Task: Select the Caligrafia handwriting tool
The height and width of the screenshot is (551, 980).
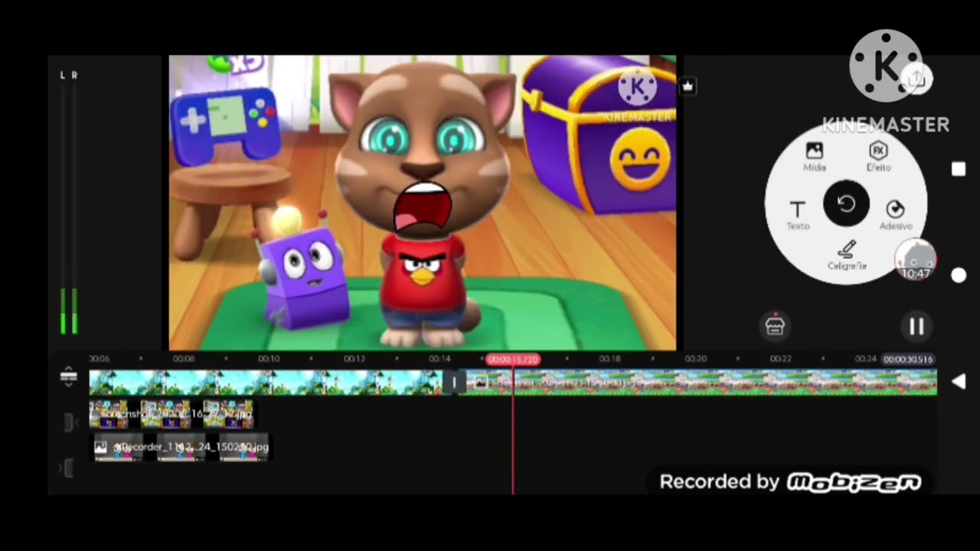Action: tap(847, 255)
